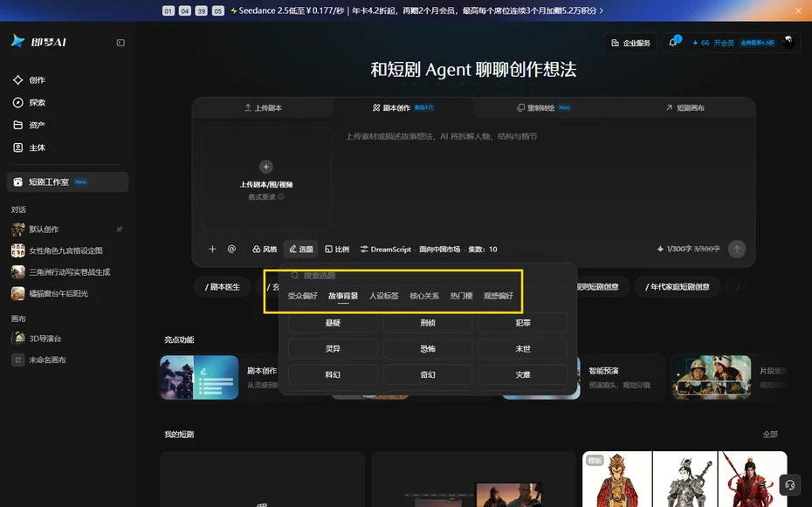Click the 即梦AI logo
Image resolution: width=812 pixels, height=507 pixels.
pyautogui.click(x=38, y=41)
